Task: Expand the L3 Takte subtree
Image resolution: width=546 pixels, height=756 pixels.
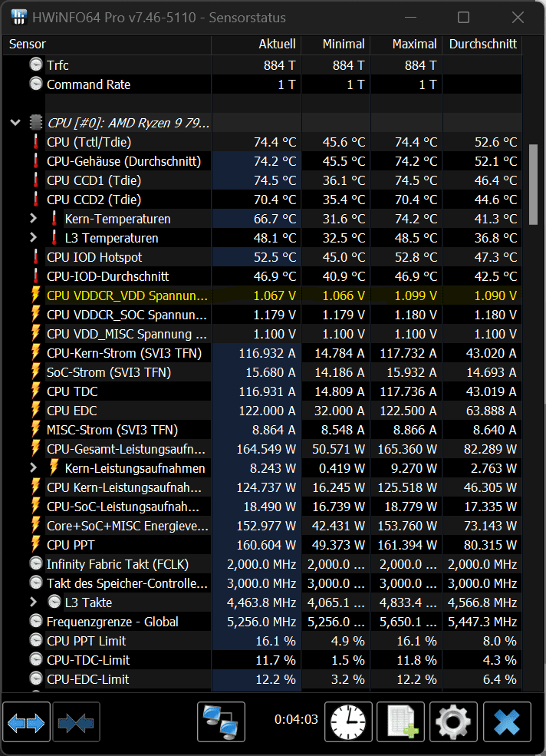Action: 33,602
